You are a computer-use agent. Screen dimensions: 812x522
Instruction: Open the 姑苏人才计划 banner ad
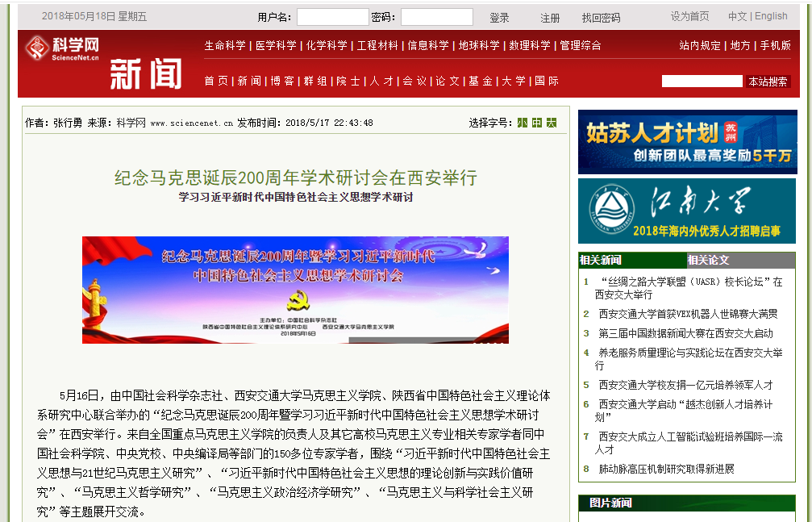pos(687,142)
